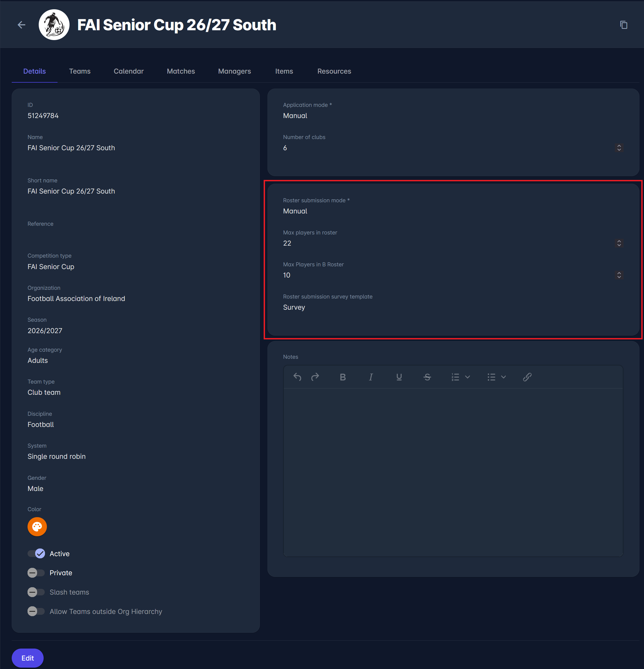Viewport: 644px width, 669px height.
Task: Copy the competition with the duplicate icon
Action: [x=624, y=25]
